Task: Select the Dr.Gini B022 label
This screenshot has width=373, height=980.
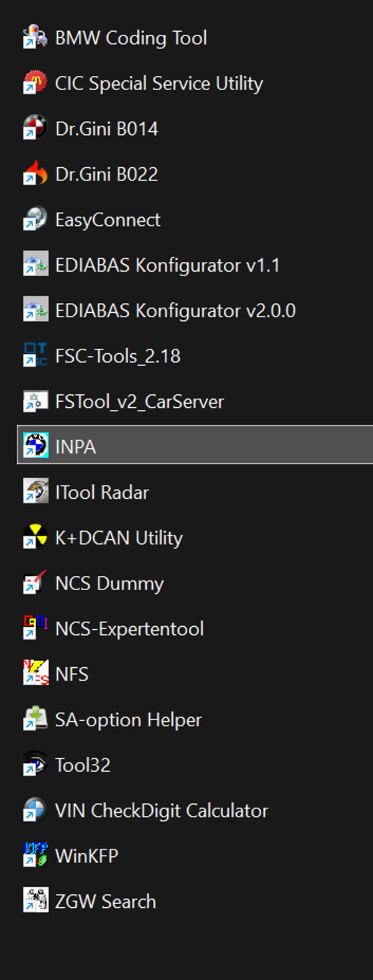Action: point(107,174)
